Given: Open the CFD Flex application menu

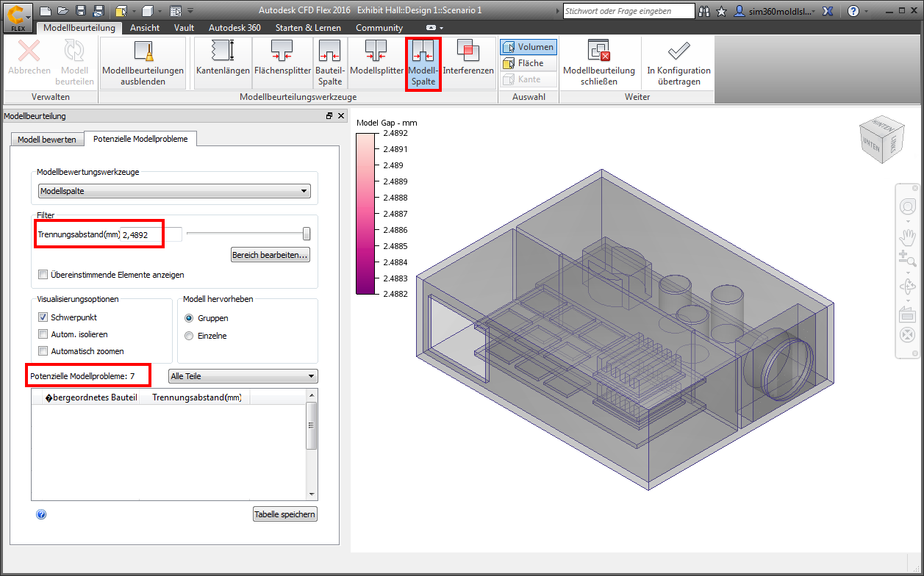Looking at the screenshot, I should tap(18, 17).
